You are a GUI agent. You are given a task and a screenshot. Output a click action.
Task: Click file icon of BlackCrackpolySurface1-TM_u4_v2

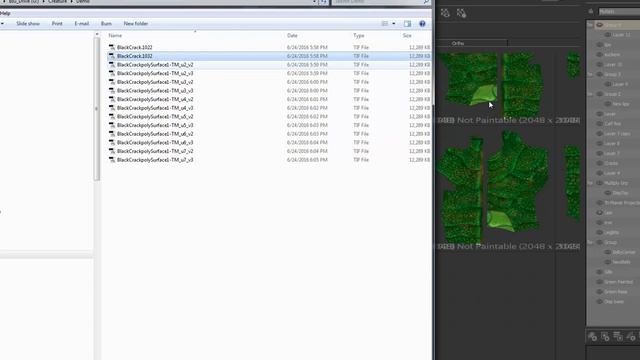[112, 99]
